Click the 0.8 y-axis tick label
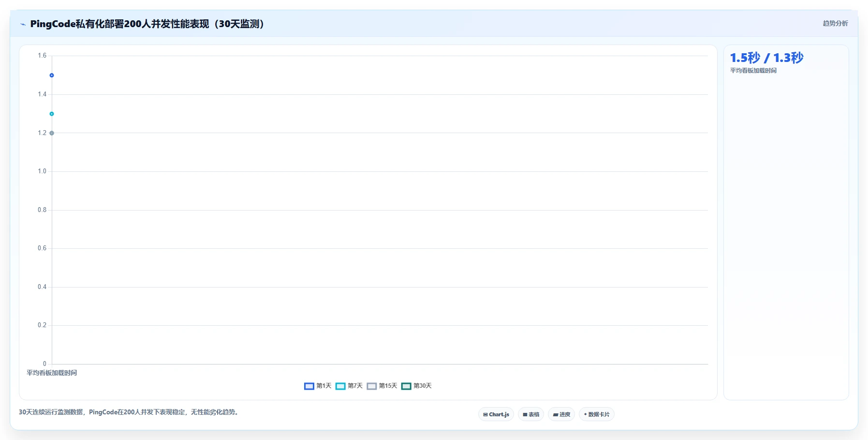 pos(42,210)
